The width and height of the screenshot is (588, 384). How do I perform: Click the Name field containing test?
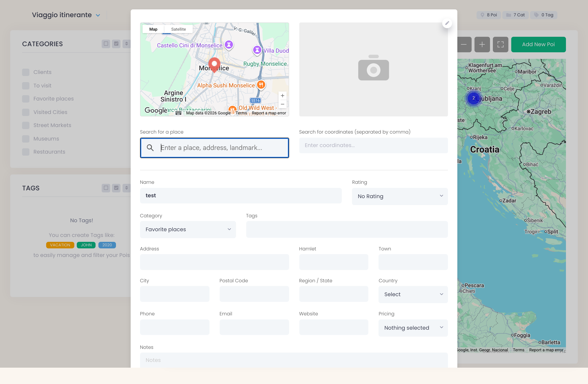[241, 195]
